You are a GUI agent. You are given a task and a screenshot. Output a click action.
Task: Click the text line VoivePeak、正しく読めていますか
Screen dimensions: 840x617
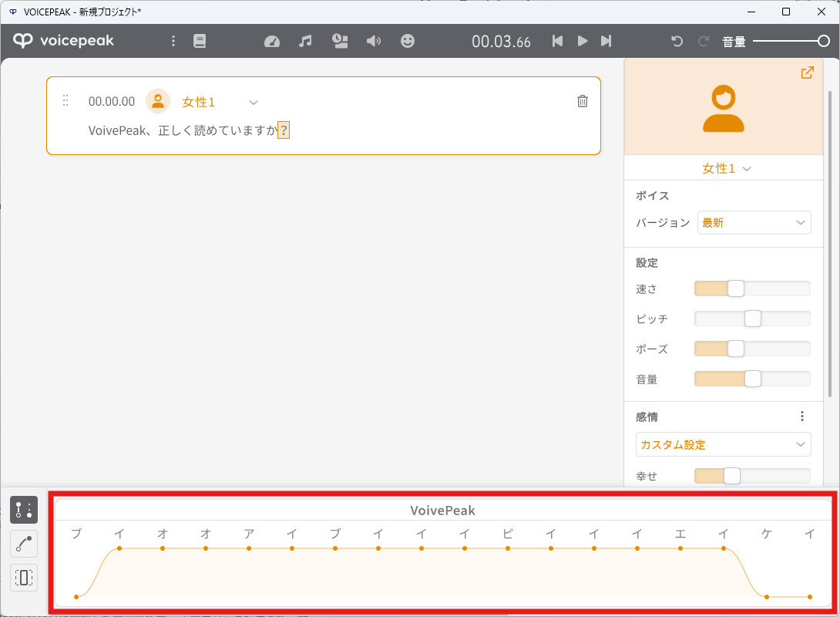(x=183, y=130)
